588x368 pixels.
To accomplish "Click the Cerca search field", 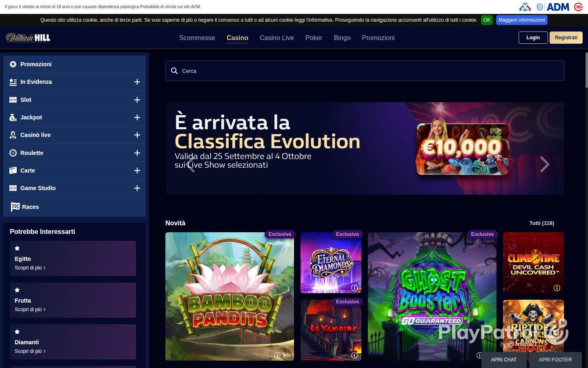I will pos(365,71).
